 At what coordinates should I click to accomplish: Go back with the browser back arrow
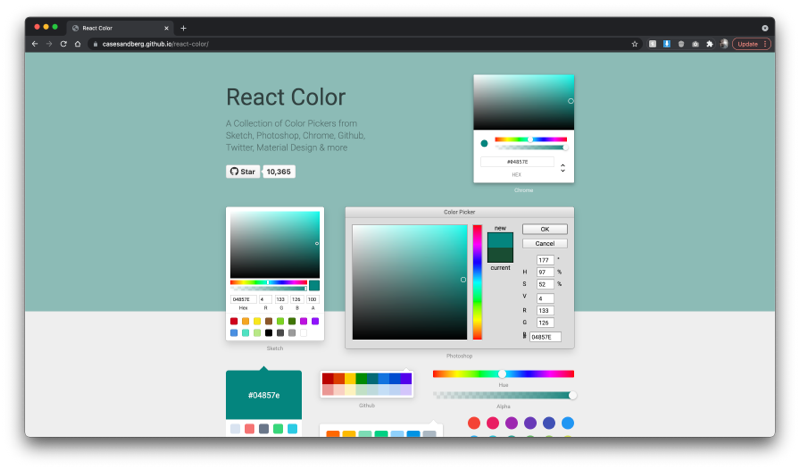[35, 44]
